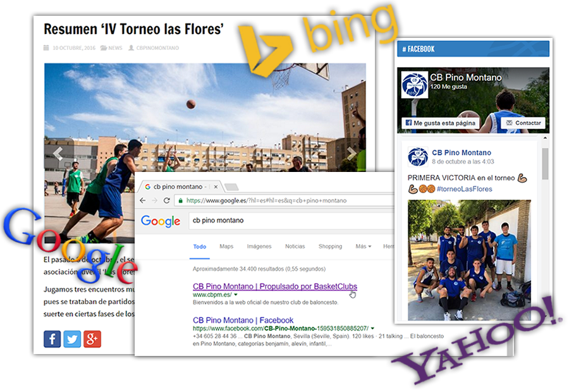Image resolution: width=569 pixels, height=392 pixels.
Task: Click 'Aproximadamente 34.400 resultados' text
Action: (x=259, y=269)
